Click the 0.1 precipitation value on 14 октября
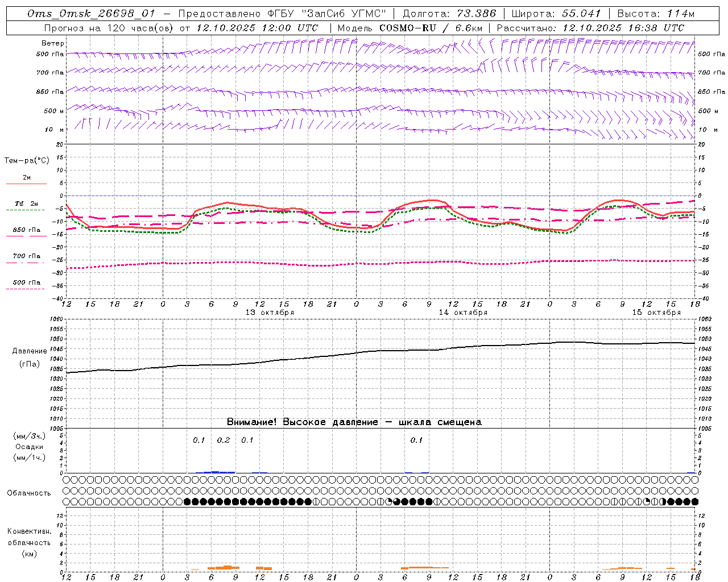Image resolution: width=728 pixels, height=582 pixels. (416, 440)
